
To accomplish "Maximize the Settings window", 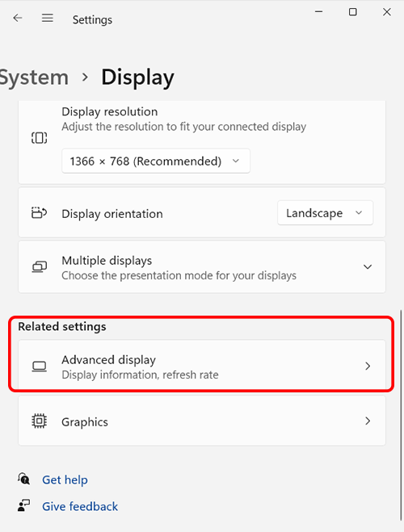I will tap(353, 12).
